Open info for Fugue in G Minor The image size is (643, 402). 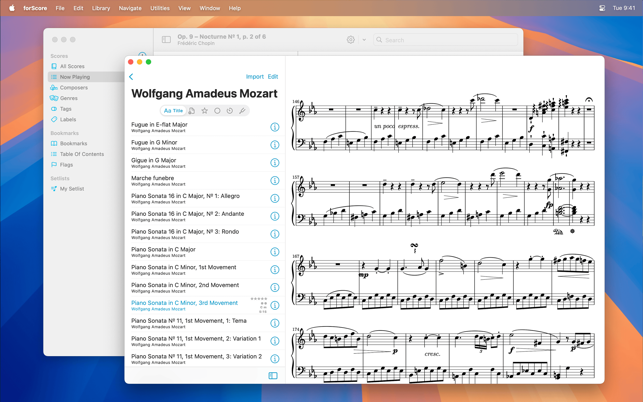click(x=275, y=145)
